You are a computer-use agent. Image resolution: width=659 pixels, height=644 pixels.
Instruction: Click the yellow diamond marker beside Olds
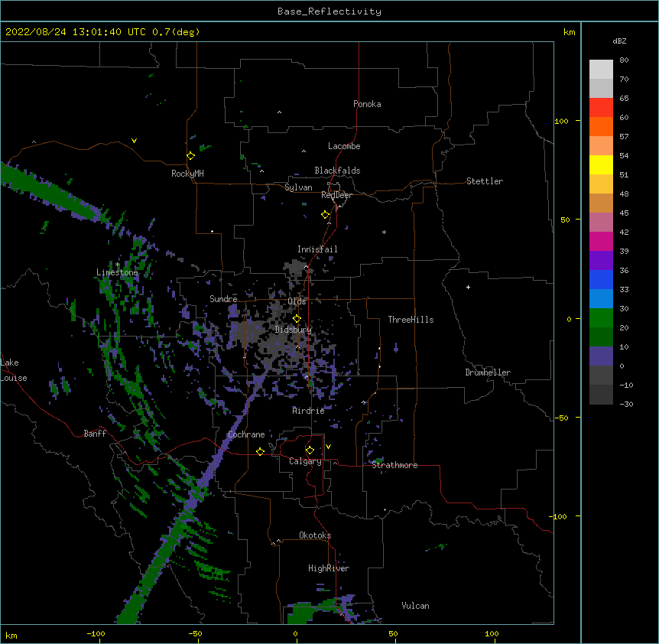pyautogui.click(x=297, y=319)
